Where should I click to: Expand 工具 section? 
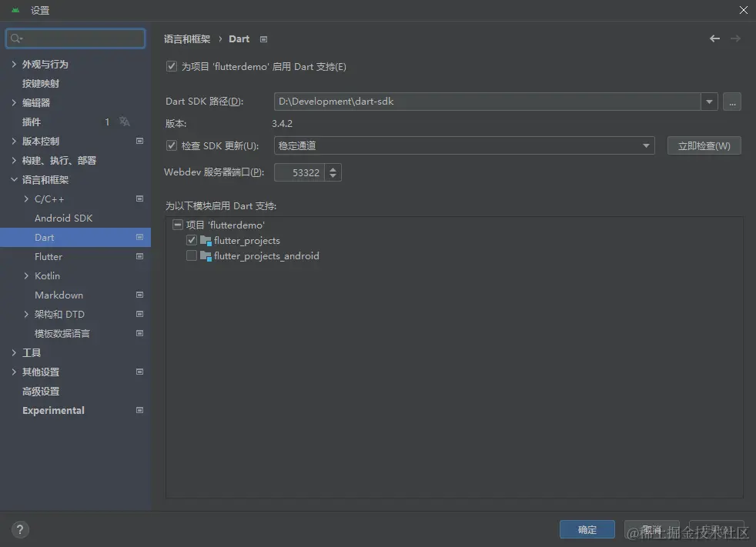point(14,353)
